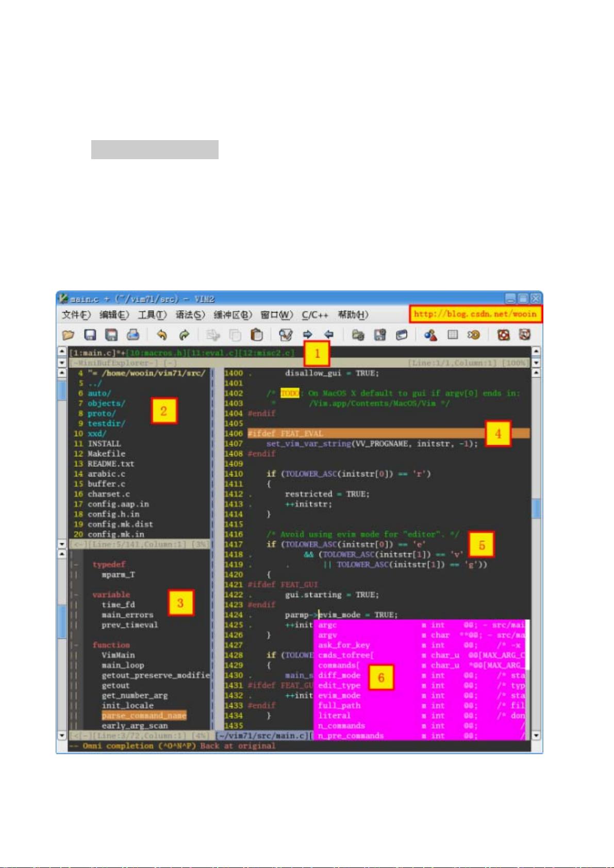Click the Build Tags toolbar icon

(x=453, y=335)
